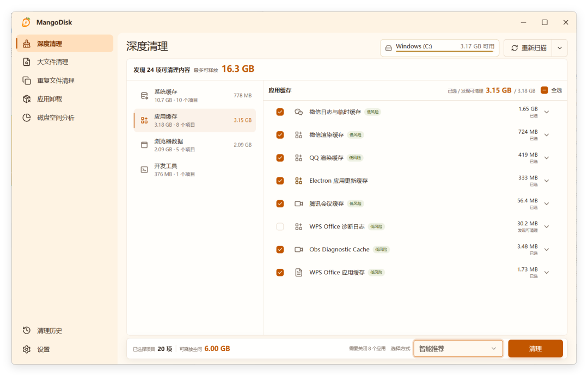Screen dimensions: 588x376
Task: Open 磁盘空间分析 in the sidebar
Action: [65, 118]
